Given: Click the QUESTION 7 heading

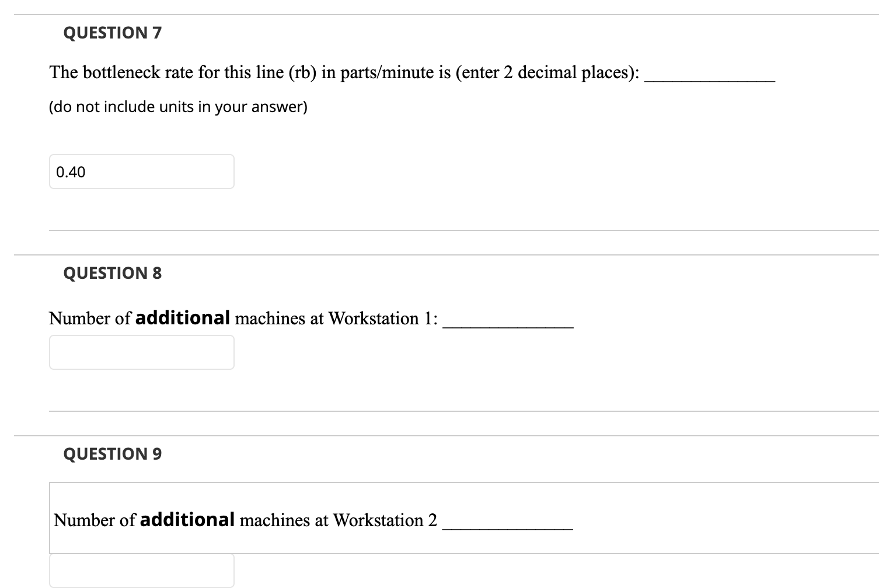Looking at the screenshot, I should point(113,33).
